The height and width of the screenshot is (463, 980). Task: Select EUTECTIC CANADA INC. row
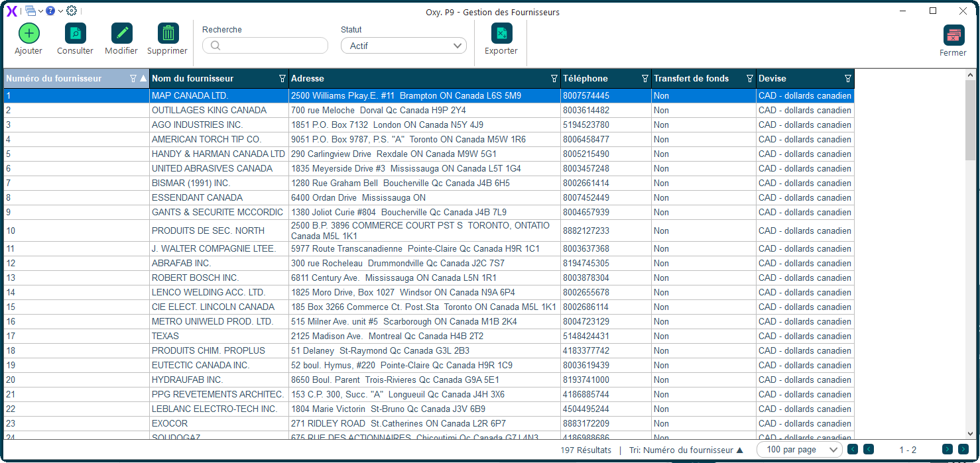(428, 366)
